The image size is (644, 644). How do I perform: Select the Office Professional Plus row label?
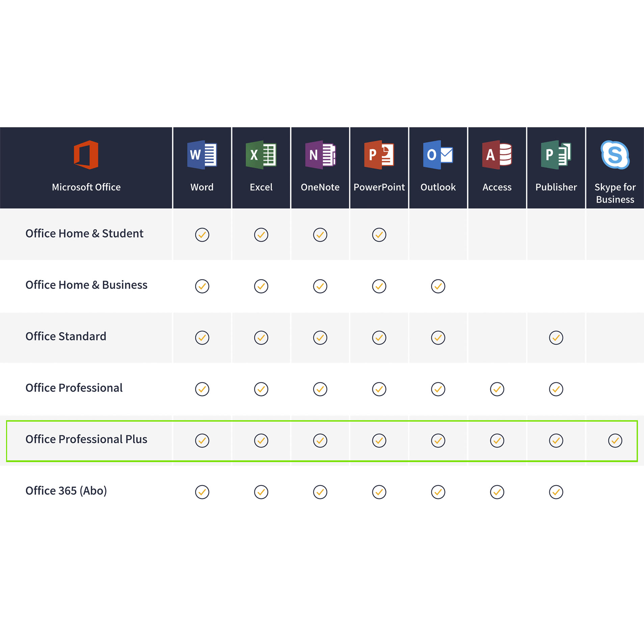(x=86, y=439)
